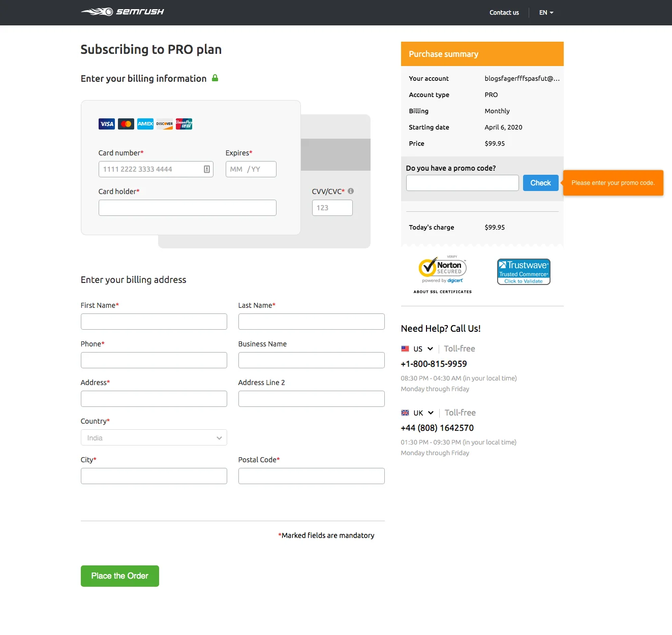The image size is (672, 635).
Task: Click the green lock icon beside billing information
Action: [215, 78]
